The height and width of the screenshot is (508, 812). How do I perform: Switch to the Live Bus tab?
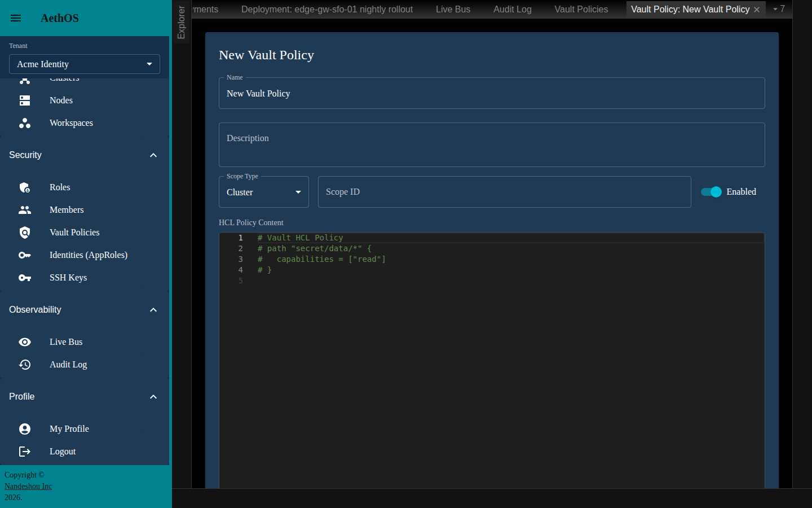(x=453, y=10)
